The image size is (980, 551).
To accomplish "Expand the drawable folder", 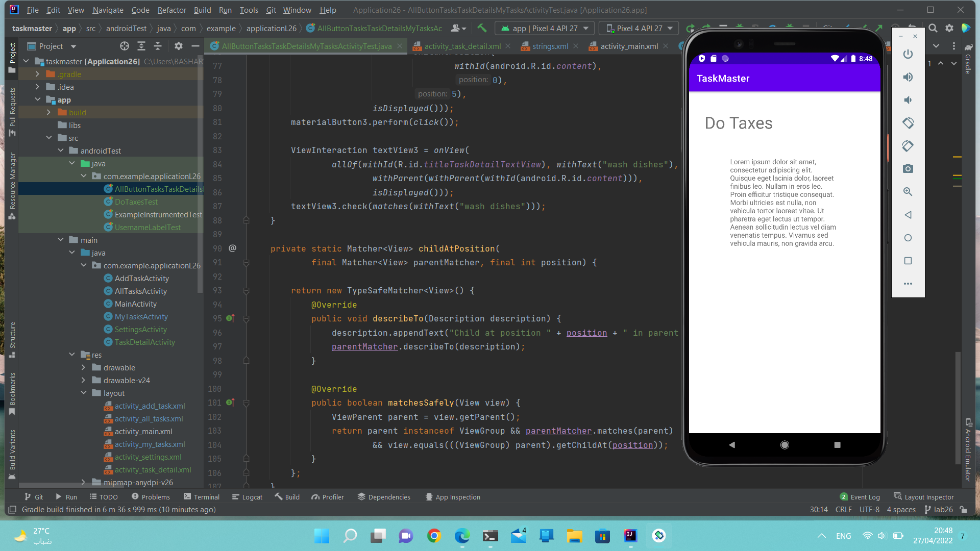I will pos(84,367).
